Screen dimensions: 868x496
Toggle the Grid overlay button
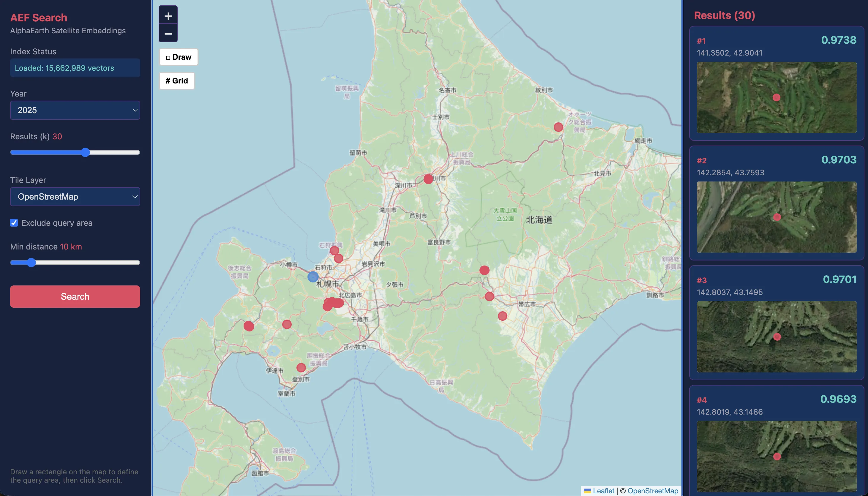pos(176,81)
